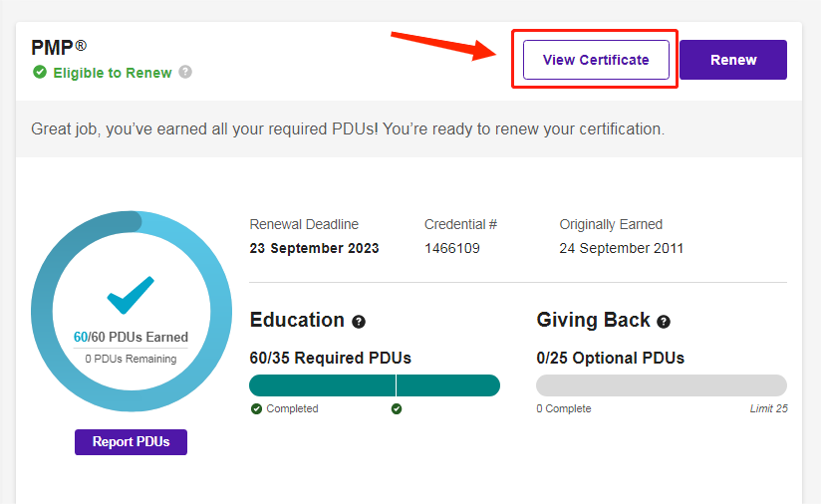This screenshot has height=504, width=821.
Task: Click the Eligible to Renew status text
Action: (113, 73)
